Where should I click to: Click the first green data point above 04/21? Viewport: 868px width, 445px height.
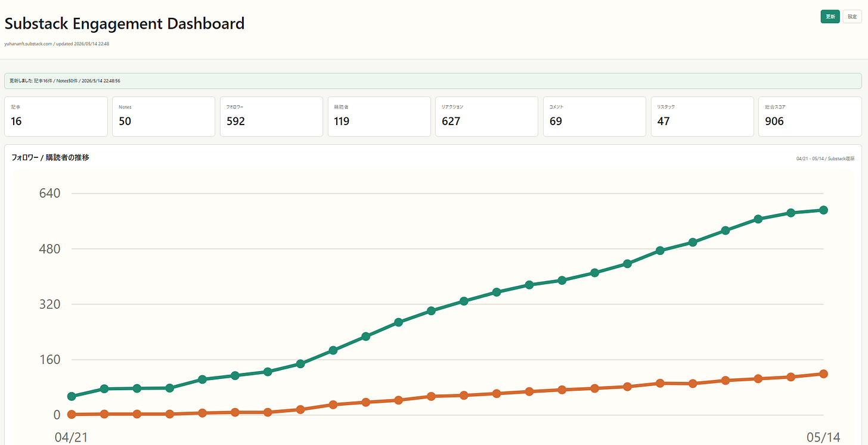72,396
